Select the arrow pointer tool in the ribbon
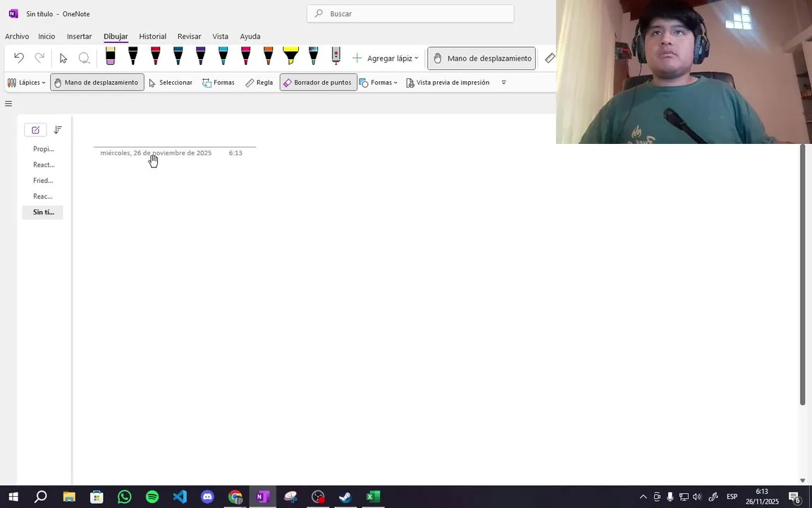This screenshot has height=508, width=812. (63, 58)
